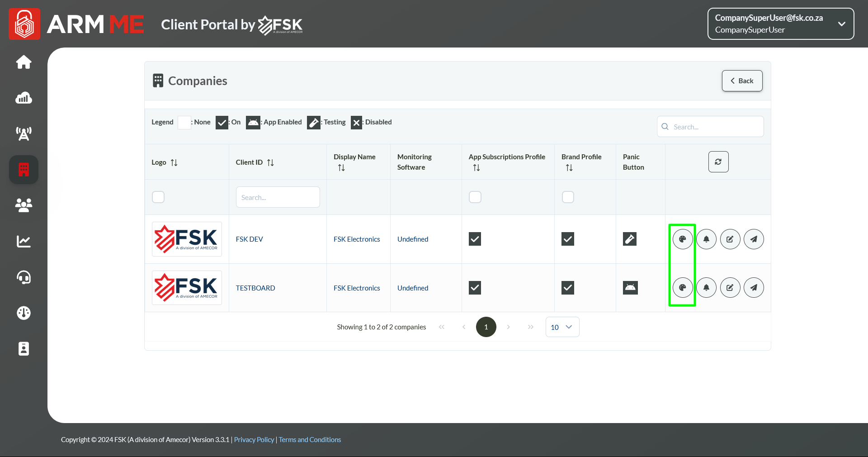The image size is (868, 457).
Task: Refresh the companies table
Action: click(718, 162)
